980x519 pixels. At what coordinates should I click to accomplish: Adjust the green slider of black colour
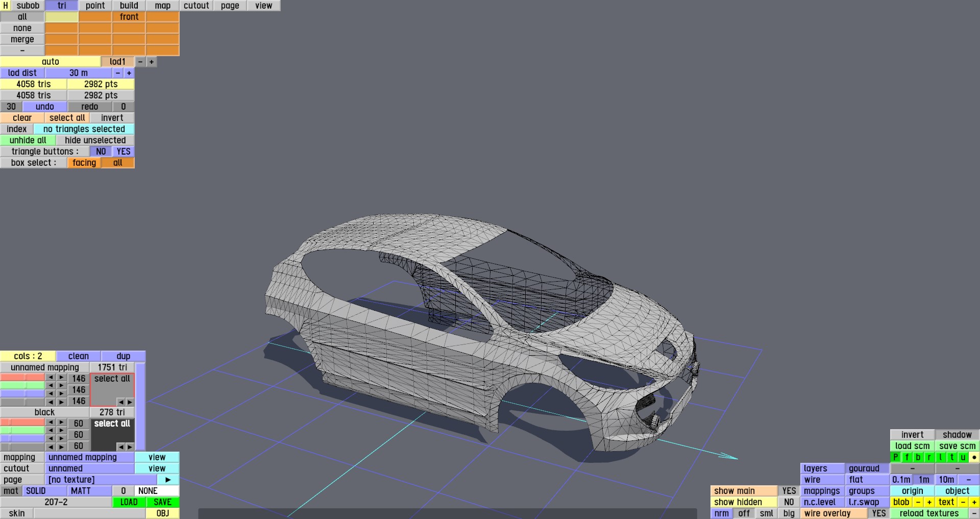pos(22,431)
